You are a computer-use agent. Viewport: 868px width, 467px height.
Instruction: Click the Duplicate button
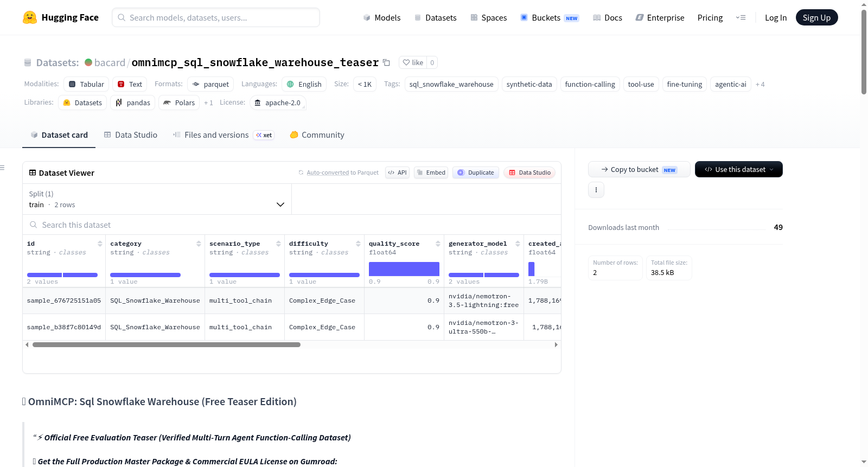[x=476, y=172]
